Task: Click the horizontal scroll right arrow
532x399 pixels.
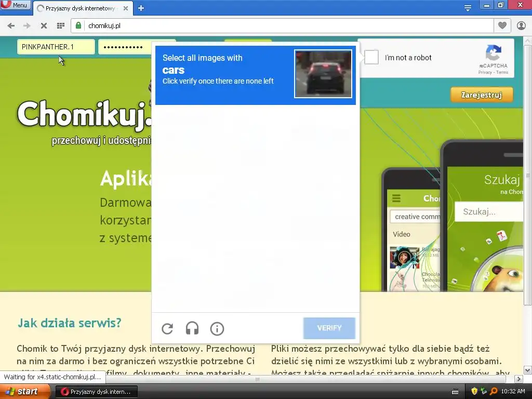Action: point(519,379)
